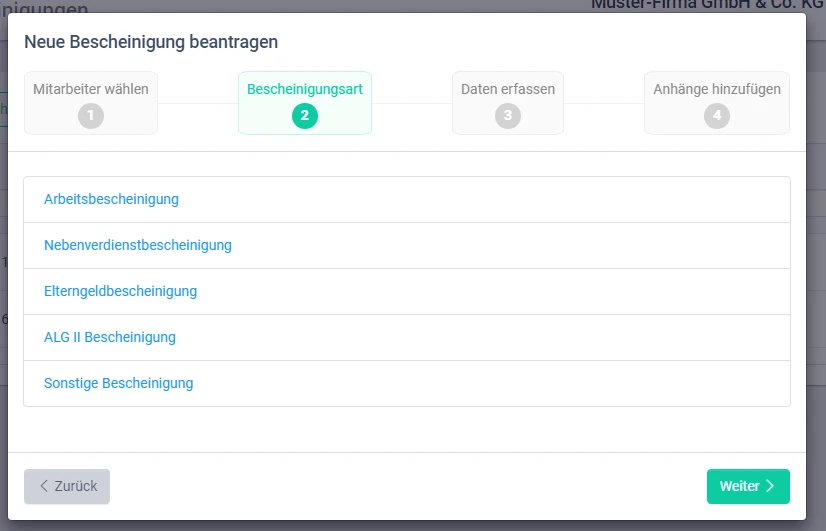826x531 pixels.
Task: Choose Arbeitsbescheinigung from the list
Action: [x=111, y=199]
